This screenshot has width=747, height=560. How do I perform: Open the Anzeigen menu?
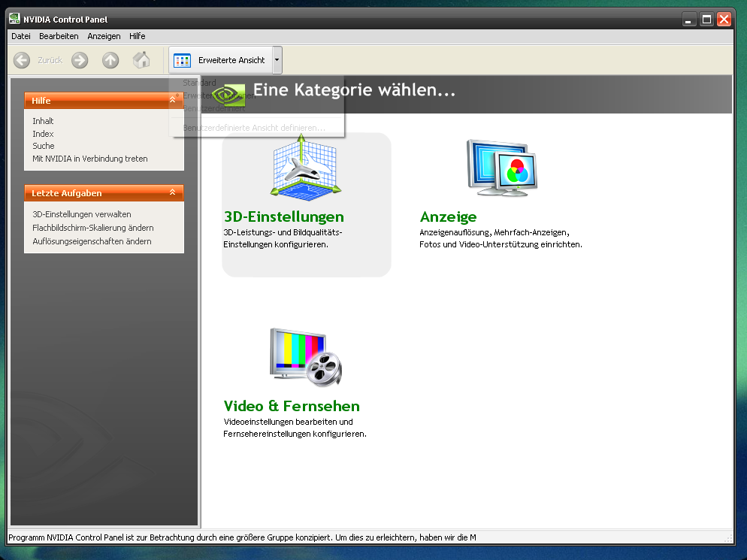[x=104, y=36]
